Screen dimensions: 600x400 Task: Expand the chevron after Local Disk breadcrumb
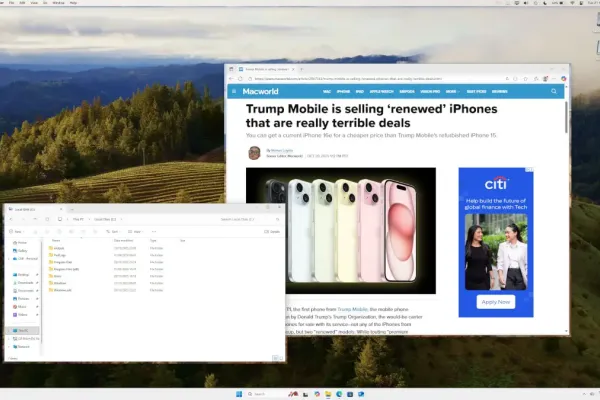(x=121, y=219)
